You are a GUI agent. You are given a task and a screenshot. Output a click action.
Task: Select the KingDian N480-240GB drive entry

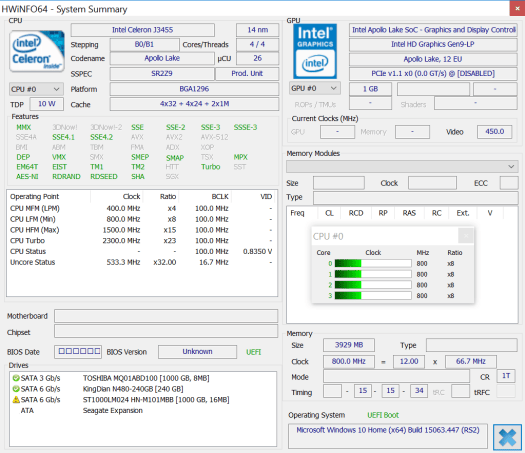[x=143, y=389]
